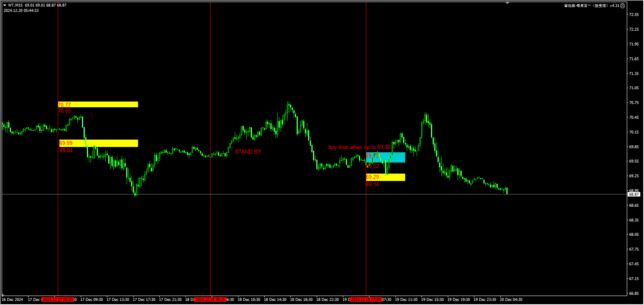The image size is (644, 305).
Task: Click the 20 Dec 04:30 time axis label
Action: pos(511,300)
